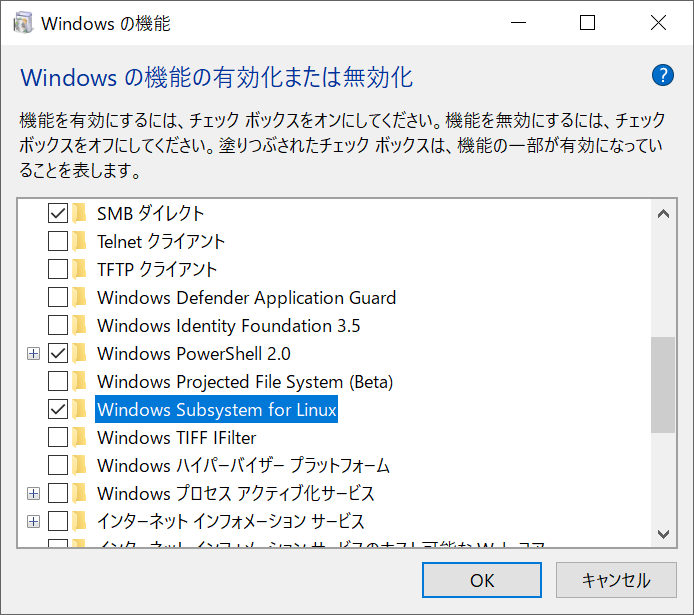Click folder icon beside Windows PowerShell 2.0
This screenshot has width=694, height=615.
[x=79, y=353]
